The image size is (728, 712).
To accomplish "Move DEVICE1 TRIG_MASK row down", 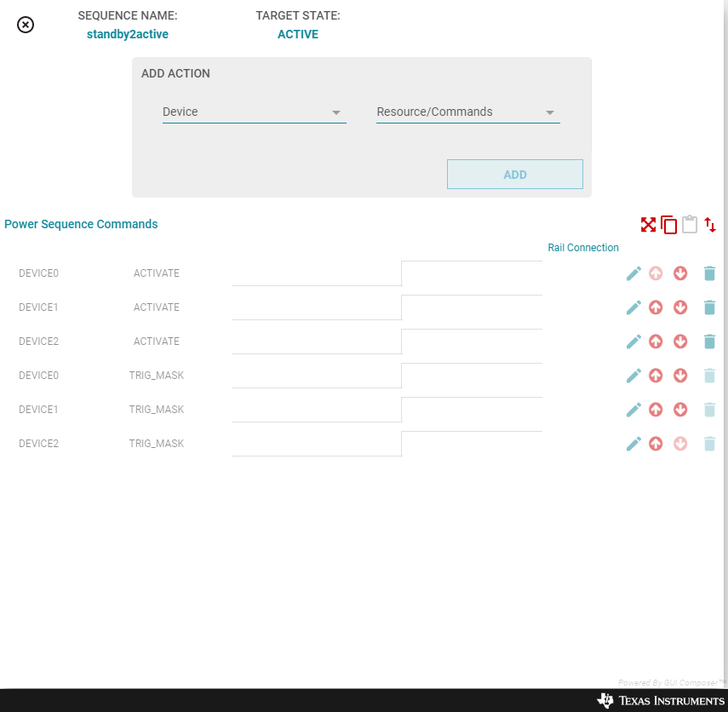I will (x=680, y=410).
